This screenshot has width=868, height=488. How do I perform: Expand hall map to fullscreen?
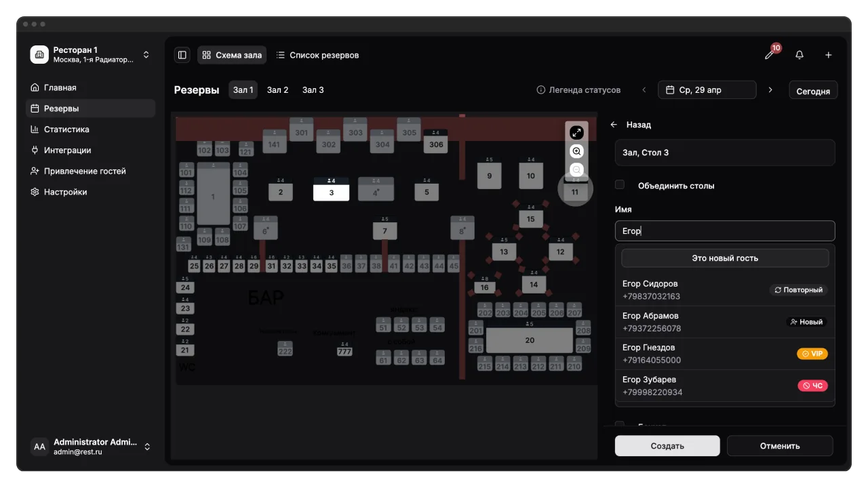[x=576, y=132]
